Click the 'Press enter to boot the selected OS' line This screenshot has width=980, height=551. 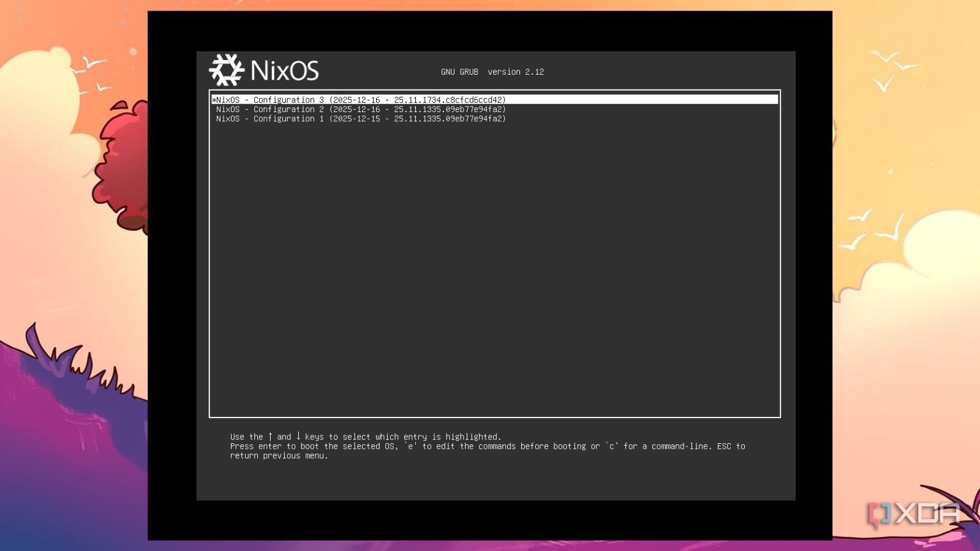pyautogui.click(x=488, y=446)
